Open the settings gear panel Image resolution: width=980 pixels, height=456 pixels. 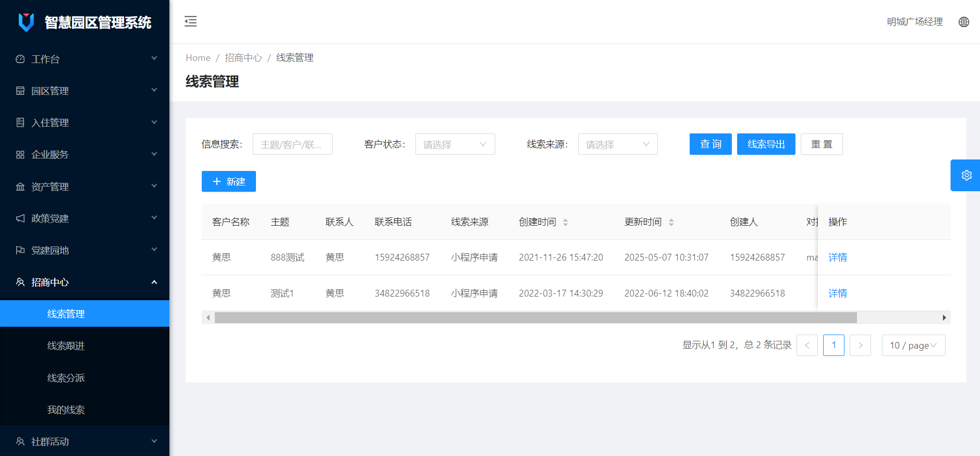(966, 175)
